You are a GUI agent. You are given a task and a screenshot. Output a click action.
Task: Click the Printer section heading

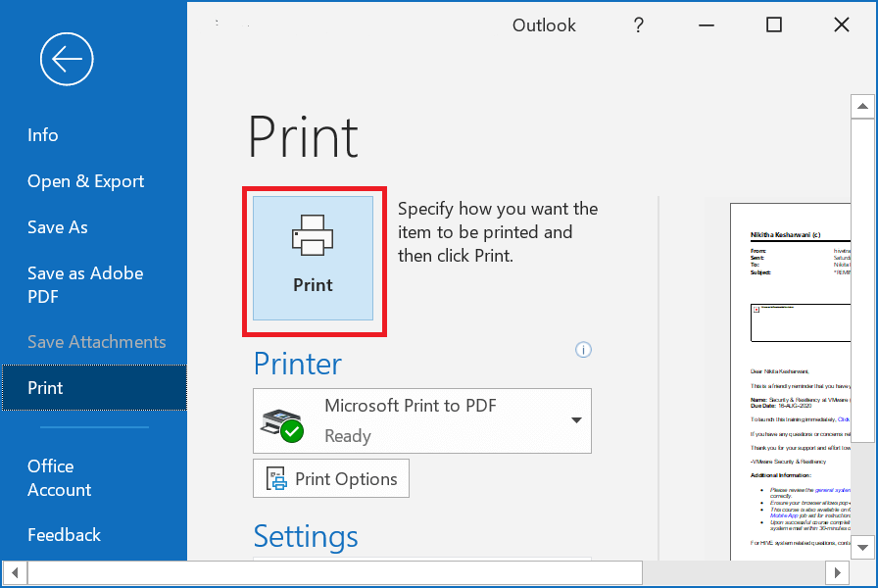[297, 364]
